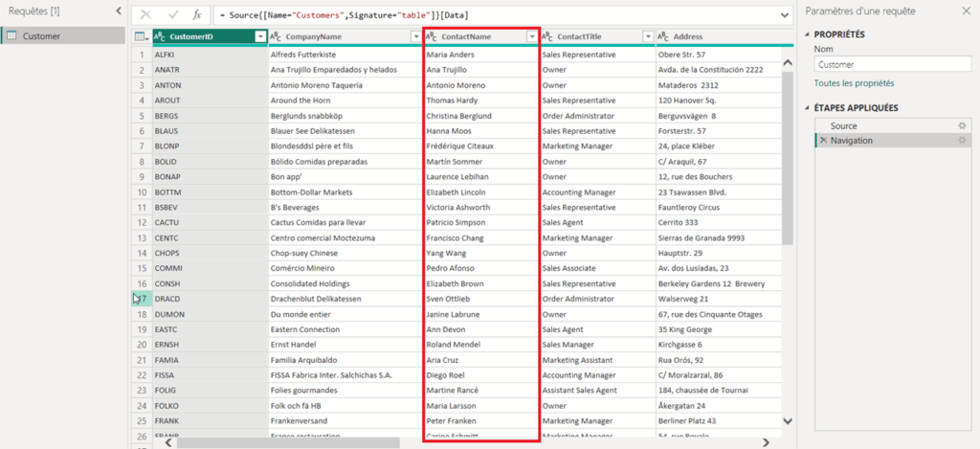Click the Nom text field containing Customer

(890, 64)
